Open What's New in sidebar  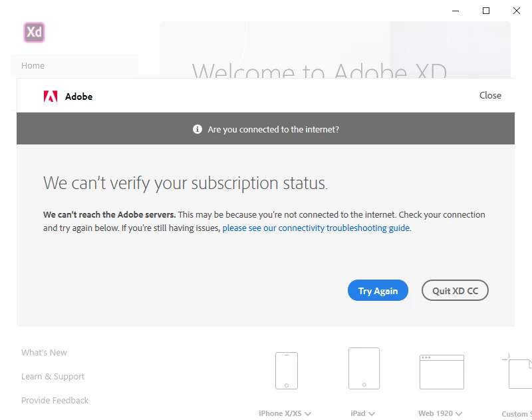(x=44, y=352)
